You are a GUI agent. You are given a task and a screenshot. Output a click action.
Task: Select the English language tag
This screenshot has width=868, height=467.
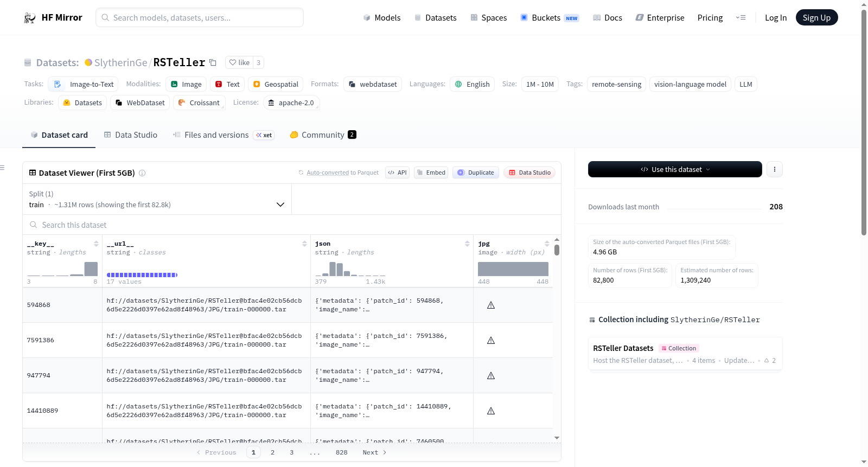(472, 84)
